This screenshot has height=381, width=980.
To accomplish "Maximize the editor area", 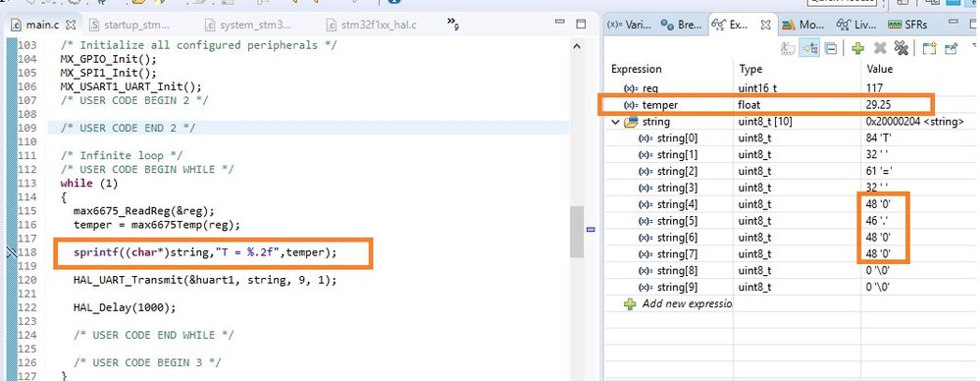I will click(581, 24).
